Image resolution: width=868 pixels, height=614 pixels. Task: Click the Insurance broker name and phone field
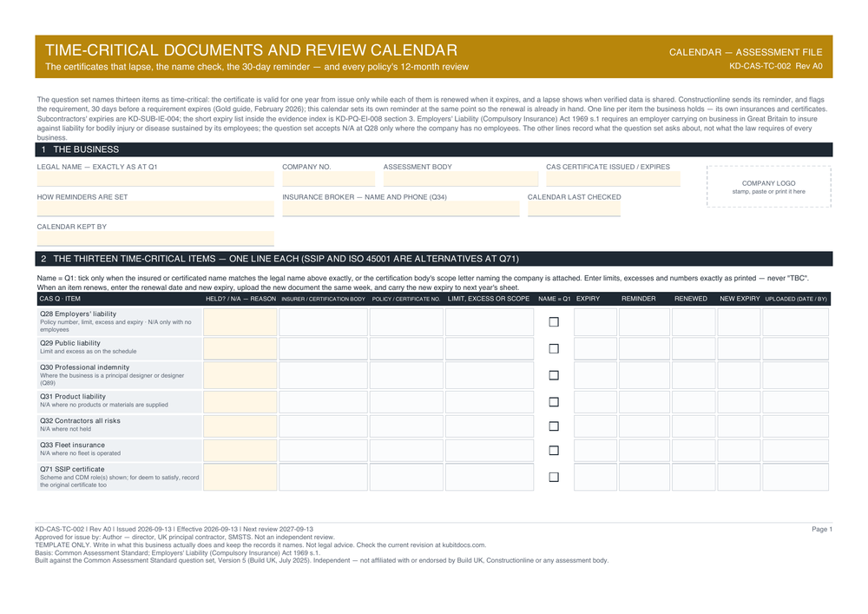(x=401, y=208)
